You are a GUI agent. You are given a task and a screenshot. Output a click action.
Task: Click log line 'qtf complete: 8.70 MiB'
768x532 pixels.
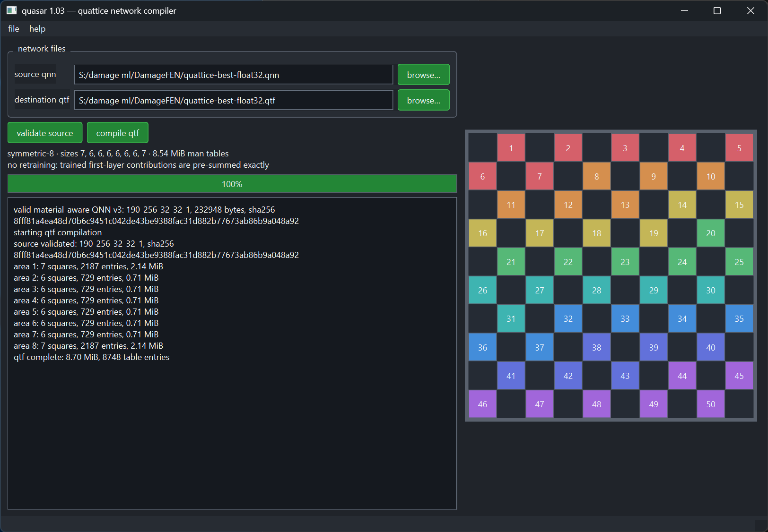tap(91, 357)
